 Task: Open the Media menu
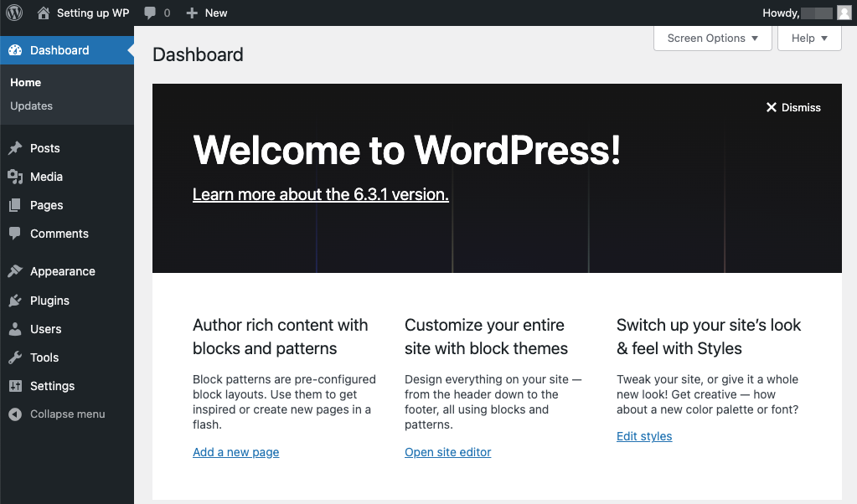67,177
